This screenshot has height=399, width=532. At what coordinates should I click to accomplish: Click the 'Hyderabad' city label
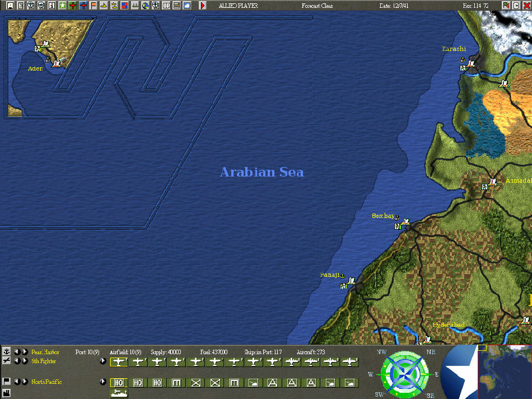tap(449, 325)
